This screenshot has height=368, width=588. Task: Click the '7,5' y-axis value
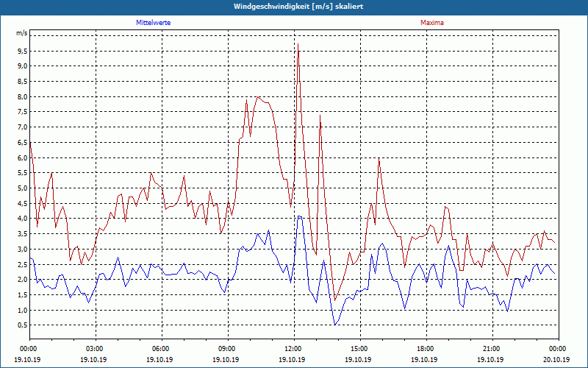click(23, 112)
